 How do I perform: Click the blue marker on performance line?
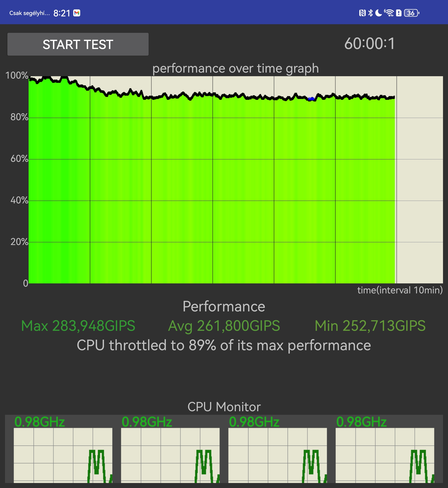[311, 99]
